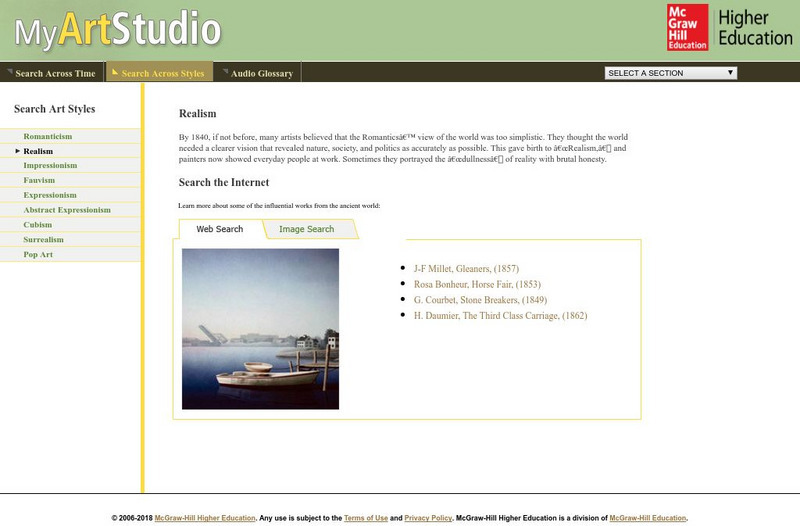
Task: Click the Search Art Styles sidebar heading
Action: pyautogui.click(x=55, y=109)
